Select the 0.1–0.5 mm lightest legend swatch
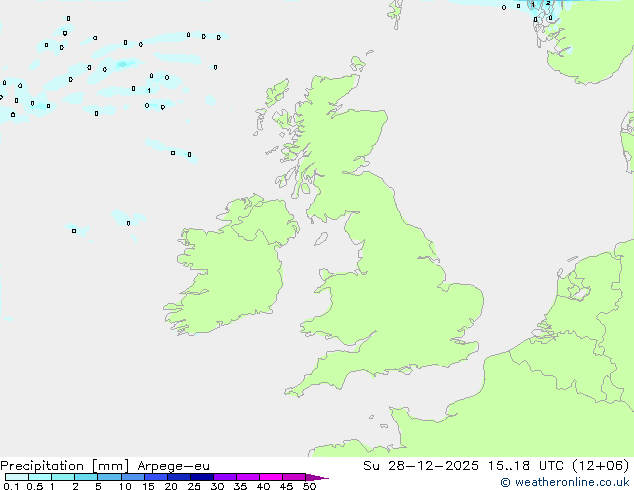This screenshot has width=634, height=490. click(17, 478)
